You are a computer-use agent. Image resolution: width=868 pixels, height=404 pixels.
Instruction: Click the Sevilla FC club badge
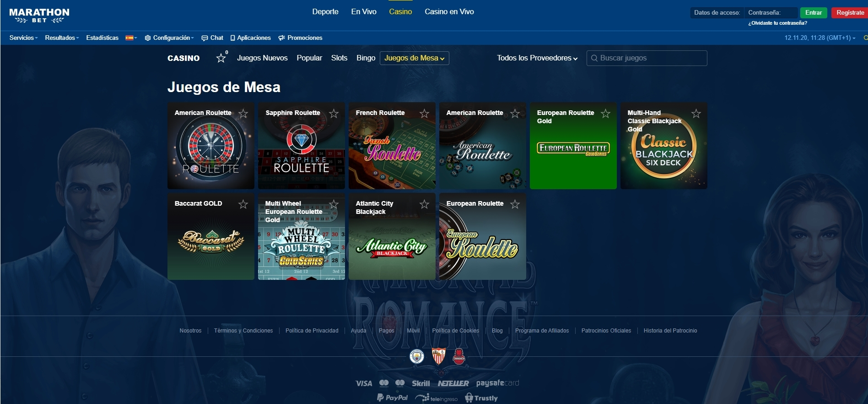point(439,356)
